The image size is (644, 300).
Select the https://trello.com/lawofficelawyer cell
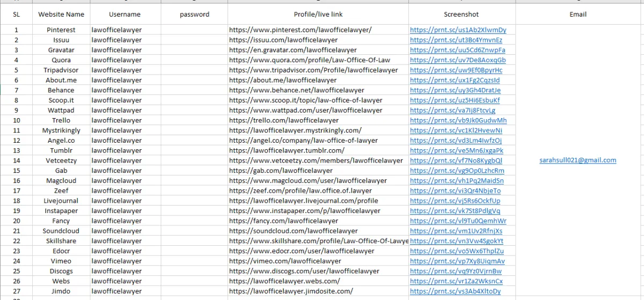tap(318, 120)
